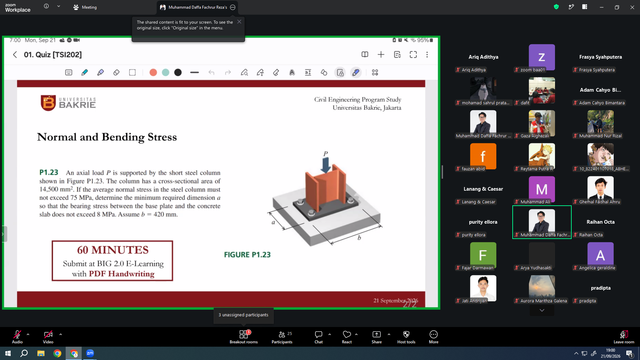Open the Chat panel

[318, 337]
